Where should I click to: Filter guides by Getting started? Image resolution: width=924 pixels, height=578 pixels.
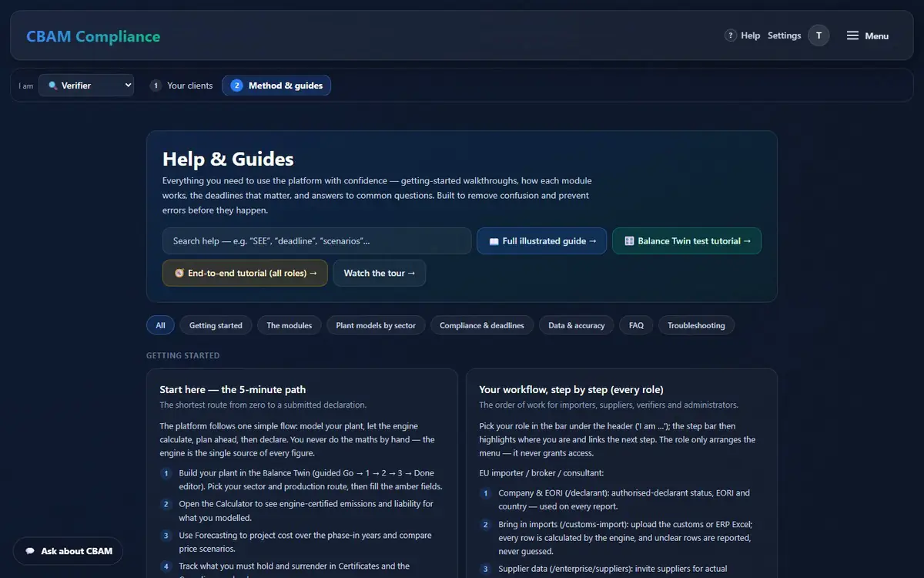[x=216, y=325]
